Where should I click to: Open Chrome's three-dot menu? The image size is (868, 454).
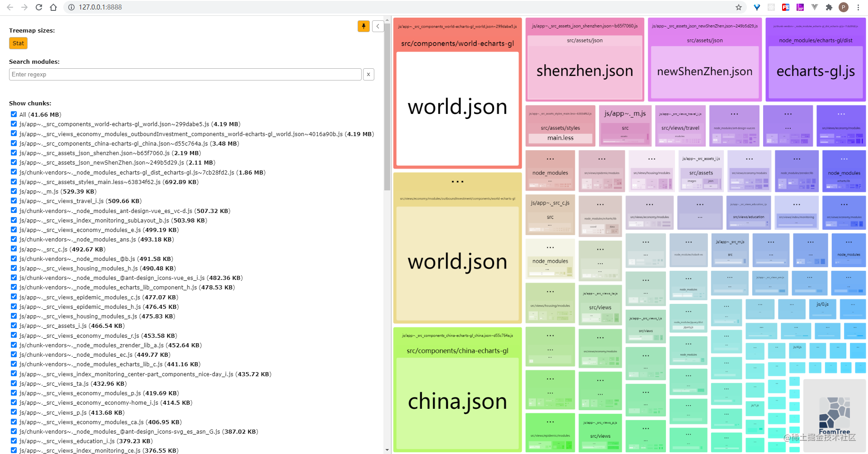click(858, 7)
